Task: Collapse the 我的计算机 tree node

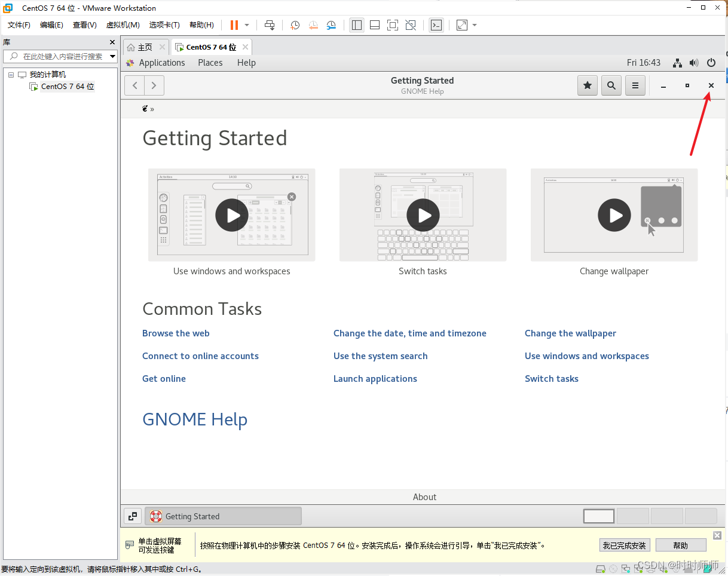Action: [x=11, y=75]
